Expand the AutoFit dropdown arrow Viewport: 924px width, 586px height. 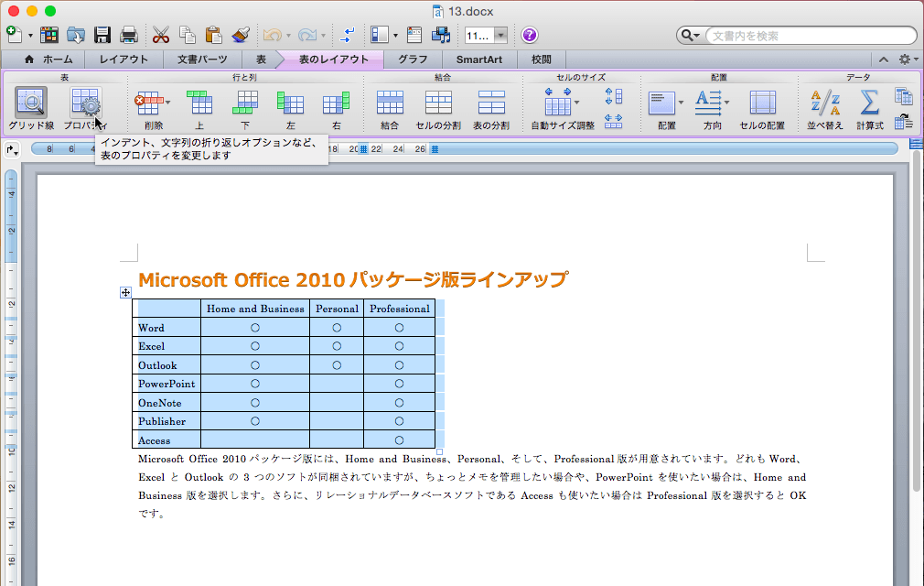[577, 103]
